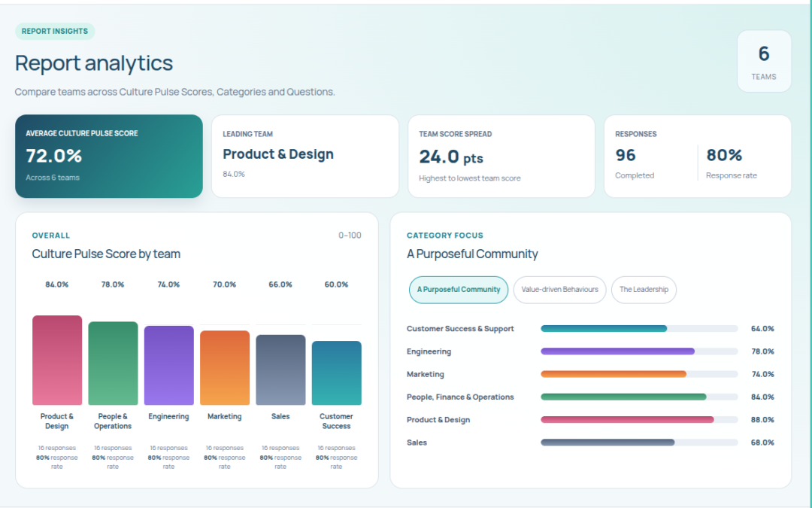Click the 6 Teams counter badge
812x508 pixels.
click(x=764, y=61)
